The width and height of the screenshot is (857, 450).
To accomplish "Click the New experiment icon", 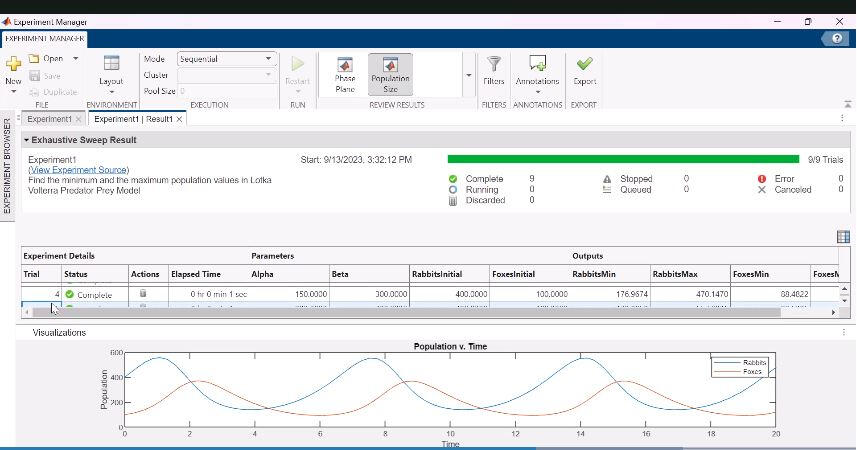I will (13, 65).
